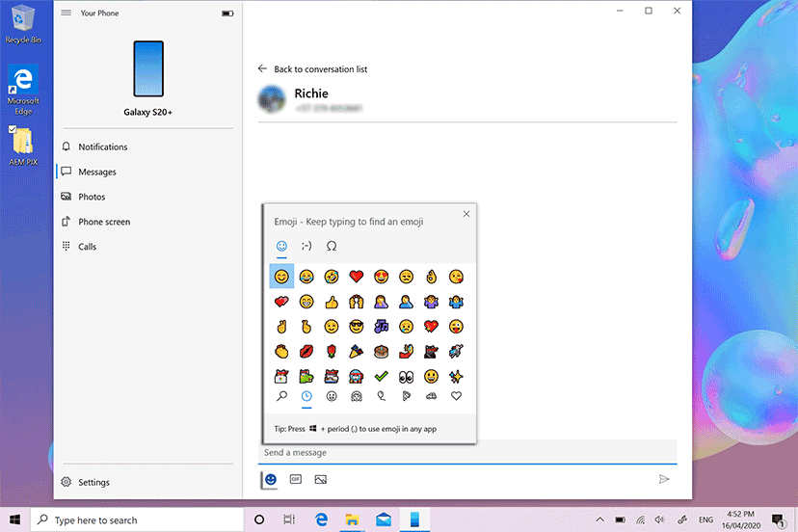Select the highlighted smiling face emoji
Screen dimensions: 798x532
point(281,277)
